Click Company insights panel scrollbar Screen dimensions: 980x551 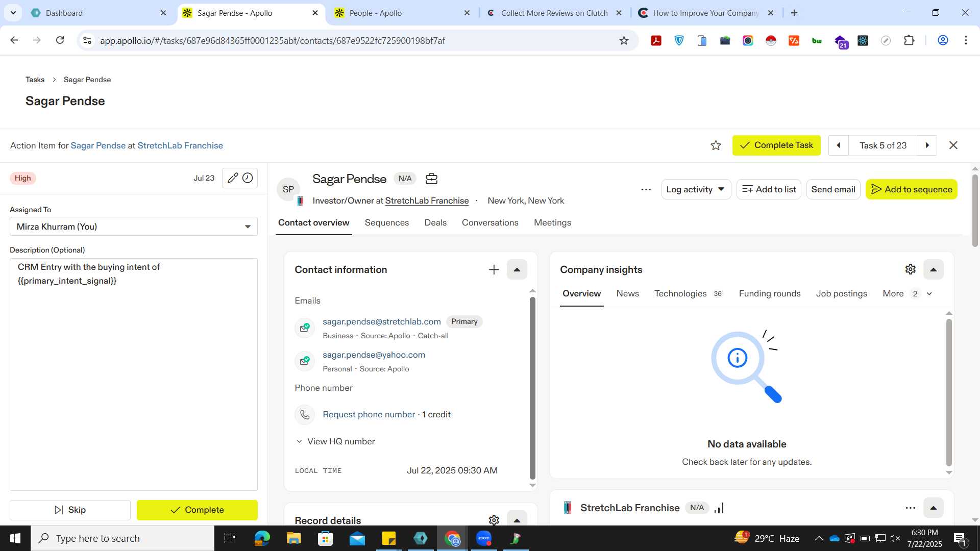(949, 392)
